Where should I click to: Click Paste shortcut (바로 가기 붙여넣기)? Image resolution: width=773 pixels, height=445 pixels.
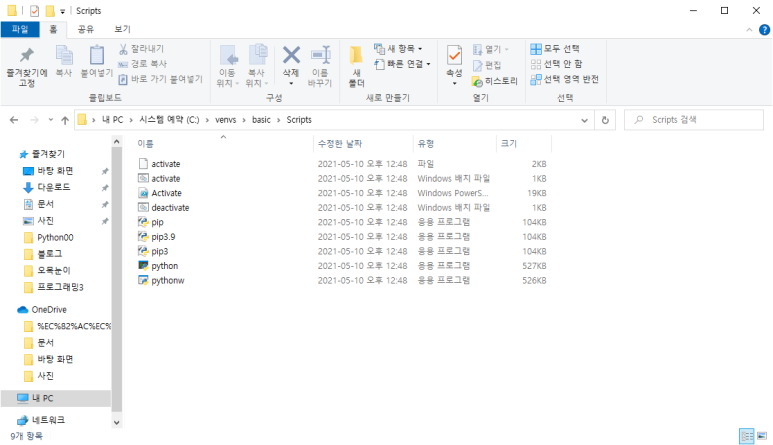click(x=160, y=79)
